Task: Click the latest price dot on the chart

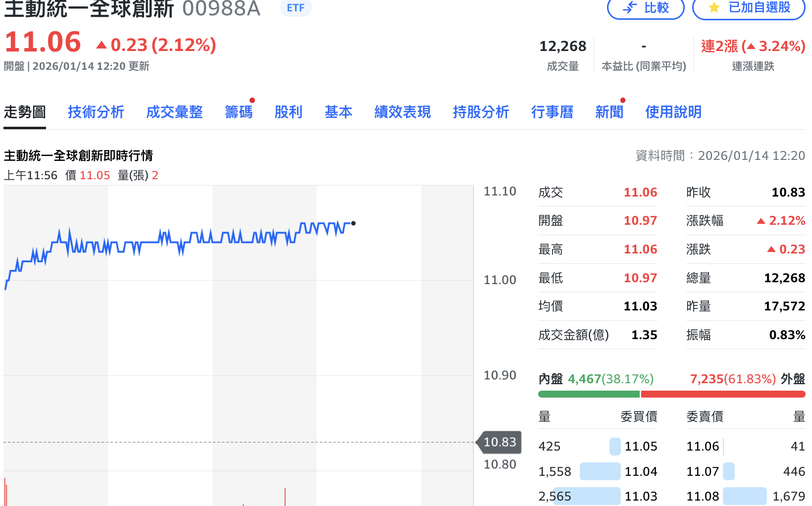Action: tap(353, 223)
